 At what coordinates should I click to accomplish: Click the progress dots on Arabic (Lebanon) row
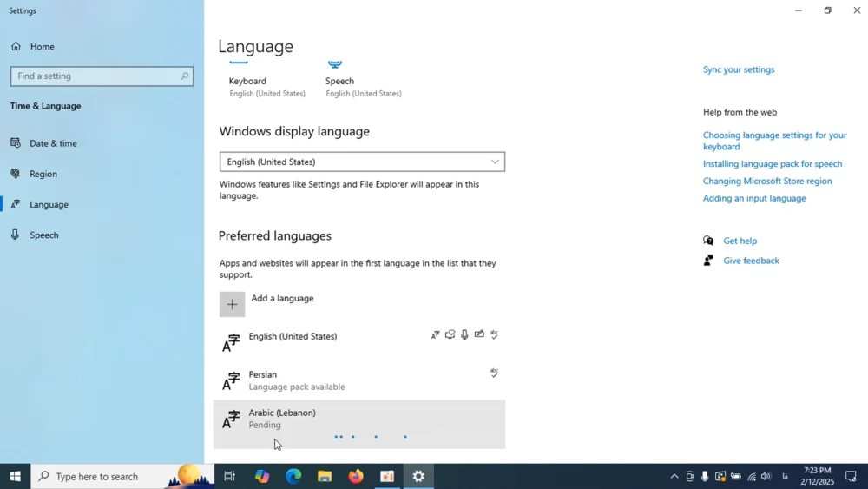pos(371,437)
